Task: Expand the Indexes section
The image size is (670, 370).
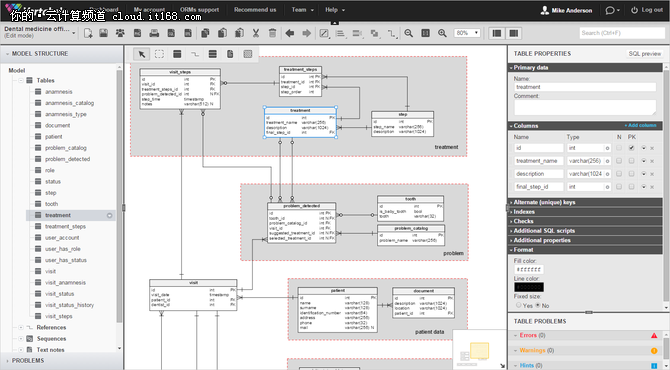Action: [585, 211]
